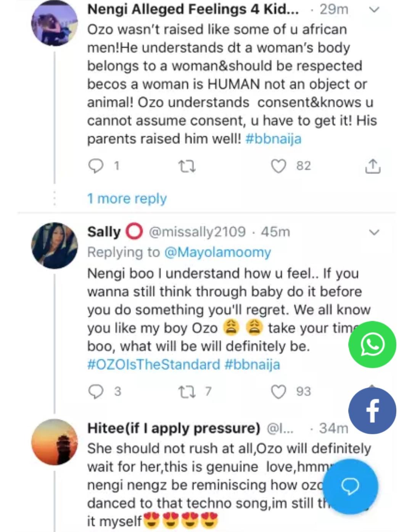Open the @missally2109 handle
The width and height of the screenshot is (412, 532).
coord(197,232)
